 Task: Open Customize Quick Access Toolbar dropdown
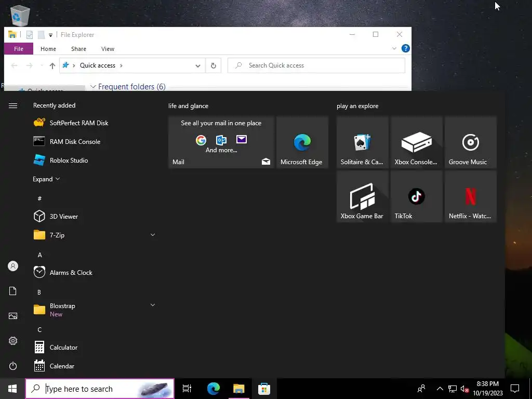point(50,35)
